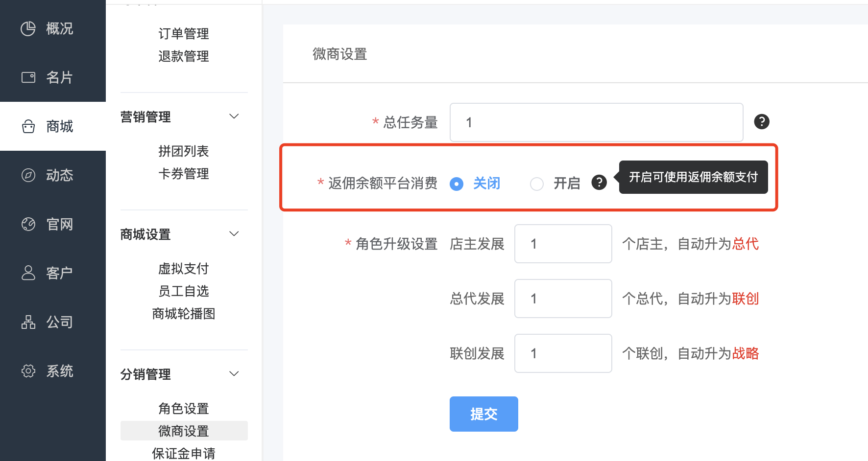Collapse the 商城设置 section chevron

coord(234,234)
